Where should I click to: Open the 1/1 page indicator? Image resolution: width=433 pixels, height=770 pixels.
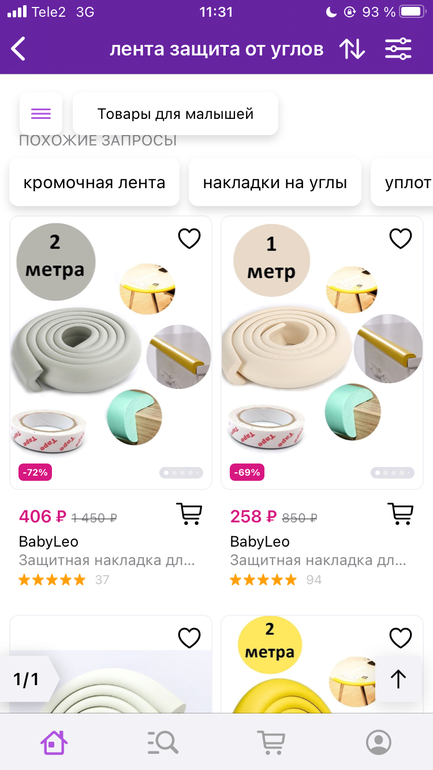click(29, 679)
